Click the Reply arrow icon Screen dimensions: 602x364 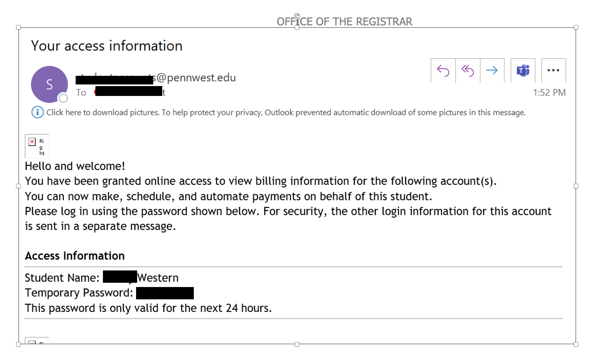tap(443, 70)
